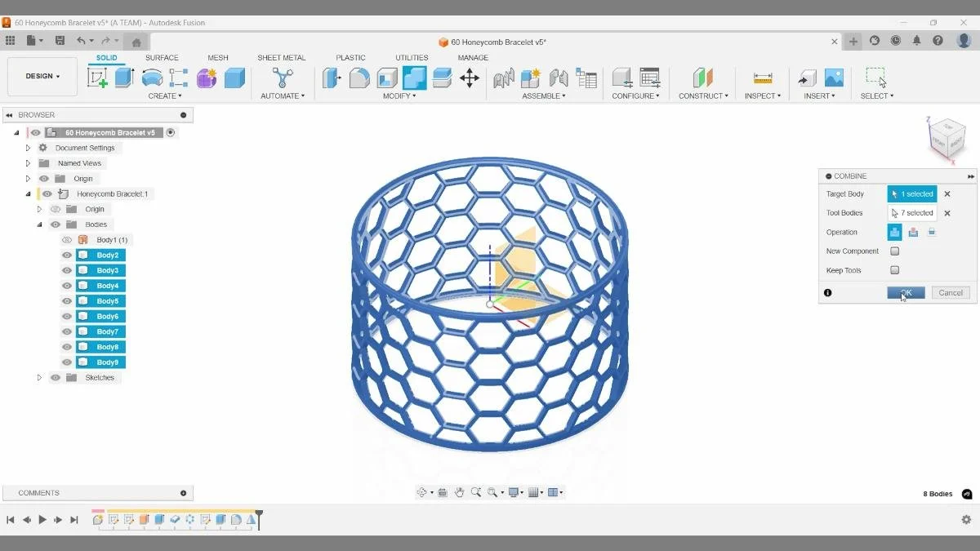Show Body1 (1) using its eye icon
980x551 pixels.
[67, 240]
